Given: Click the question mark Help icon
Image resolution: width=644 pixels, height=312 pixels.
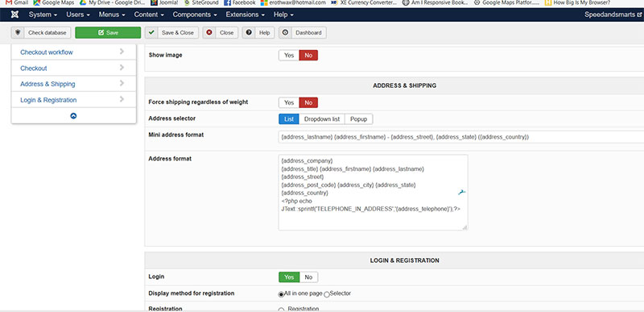Looking at the screenshot, I should [x=249, y=32].
